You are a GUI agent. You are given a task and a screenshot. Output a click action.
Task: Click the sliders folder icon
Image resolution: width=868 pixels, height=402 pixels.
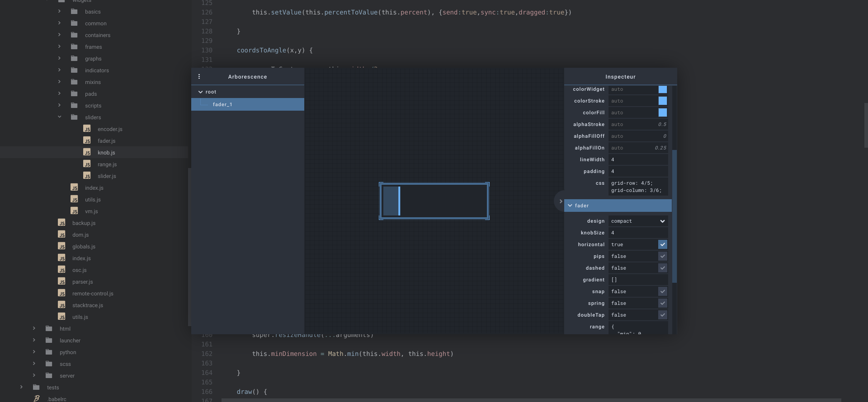tap(74, 117)
